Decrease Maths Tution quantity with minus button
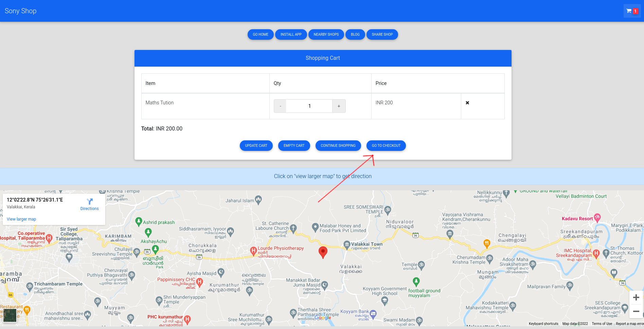 click(x=280, y=106)
